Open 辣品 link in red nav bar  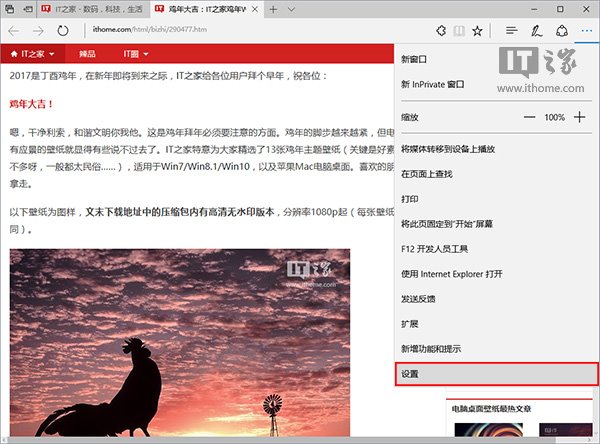tap(87, 54)
